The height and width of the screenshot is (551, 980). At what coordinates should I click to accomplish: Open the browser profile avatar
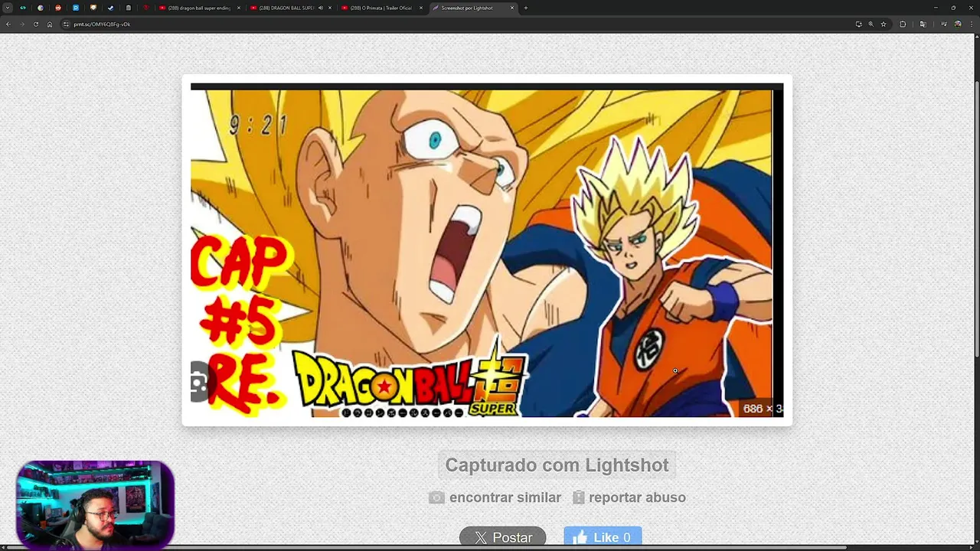[958, 24]
